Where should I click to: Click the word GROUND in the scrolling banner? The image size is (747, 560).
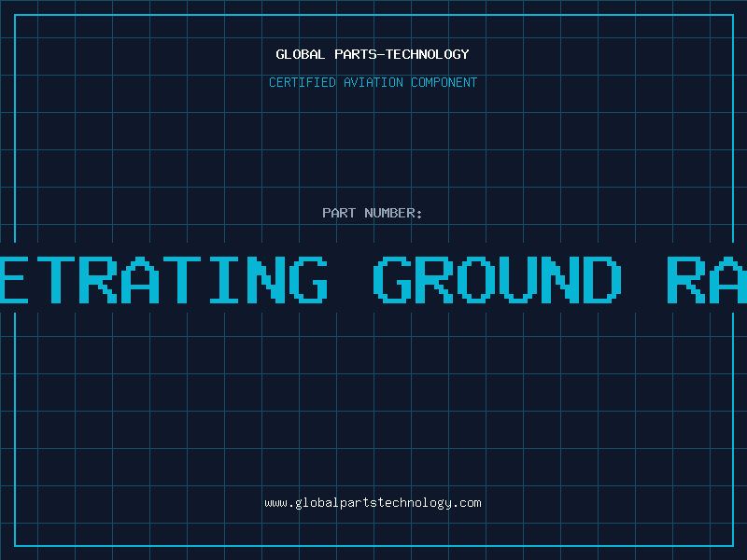pyautogui.click(x=497, y=278)
